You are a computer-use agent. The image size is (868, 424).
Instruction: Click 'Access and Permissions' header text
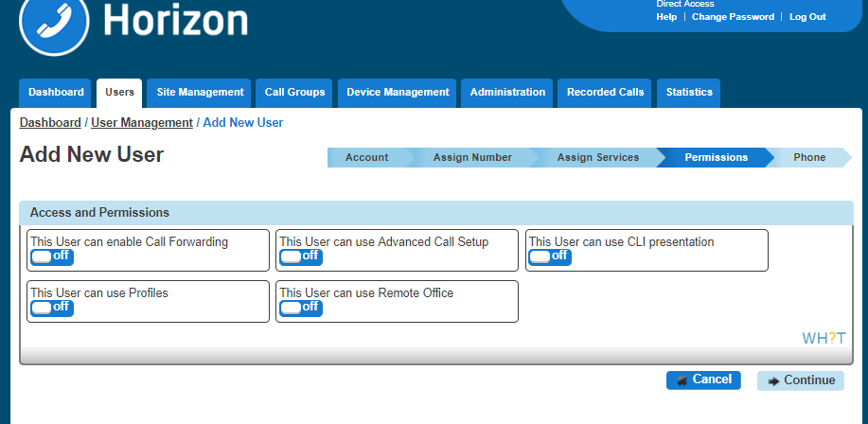pos(99,213)
